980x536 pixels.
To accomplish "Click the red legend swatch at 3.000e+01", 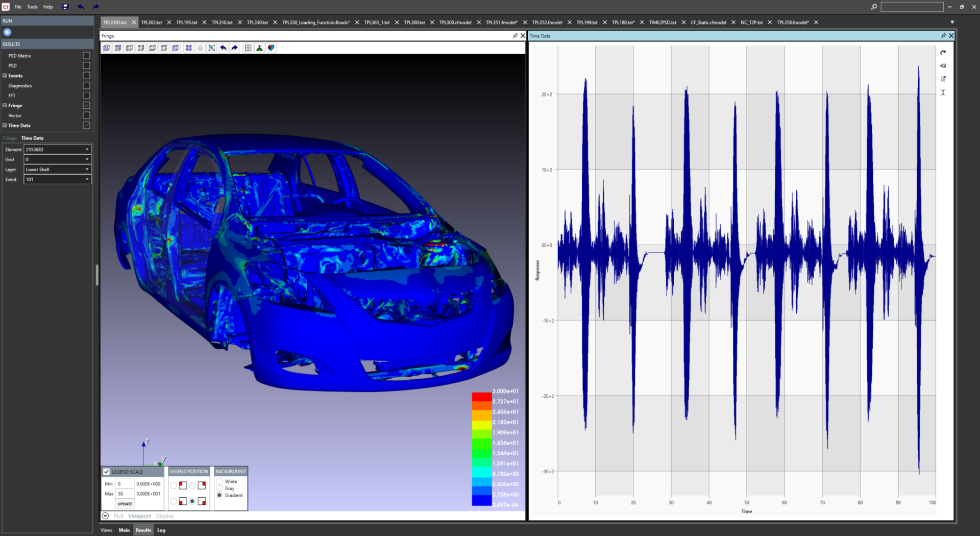I will (482, 397).
